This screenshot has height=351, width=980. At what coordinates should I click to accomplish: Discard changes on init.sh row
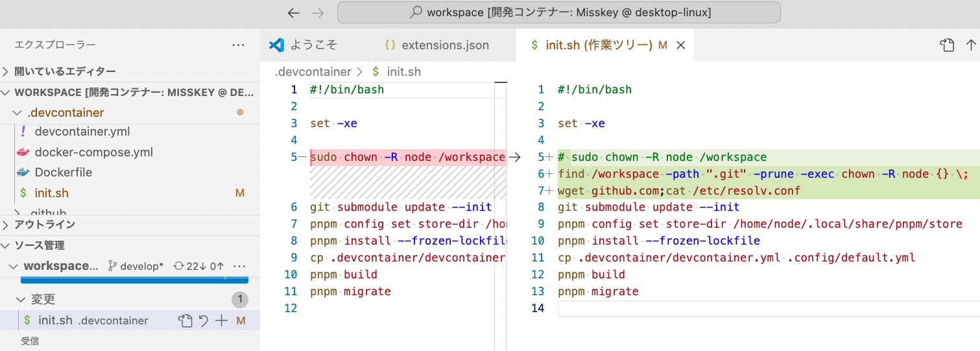pyautogui.click(x=204, y=321)
